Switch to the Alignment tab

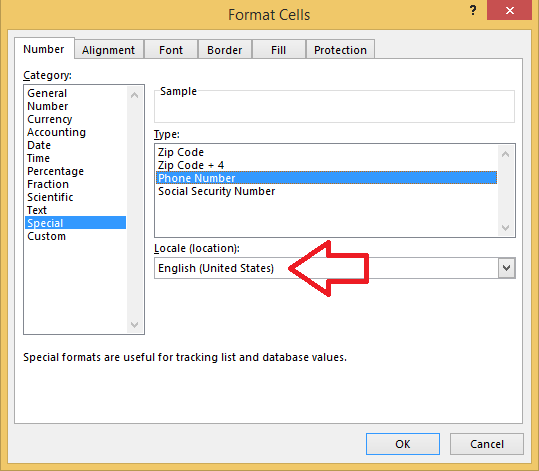(109, 50)
